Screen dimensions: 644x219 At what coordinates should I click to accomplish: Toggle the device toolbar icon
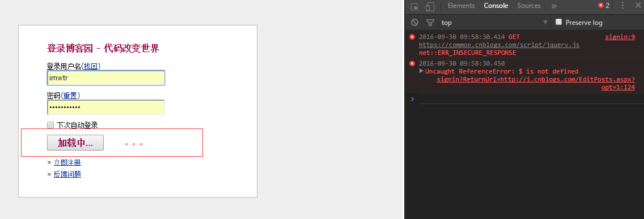[430, 7]
